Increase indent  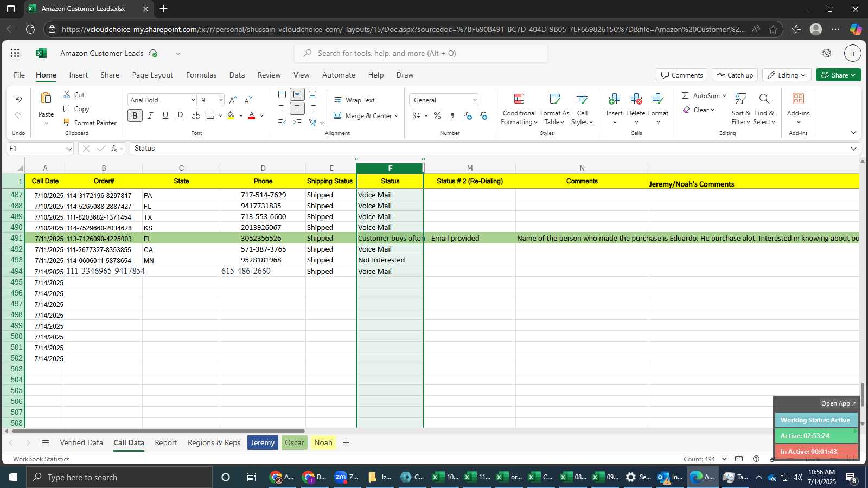tap(297, 123)
